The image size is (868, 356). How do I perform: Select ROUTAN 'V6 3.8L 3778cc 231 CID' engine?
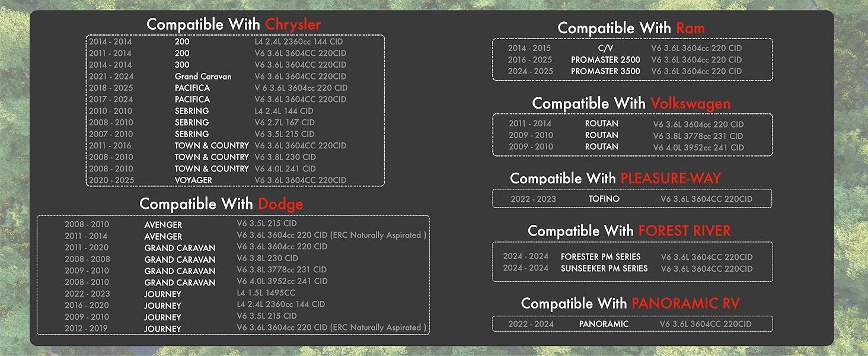[698, 136]
